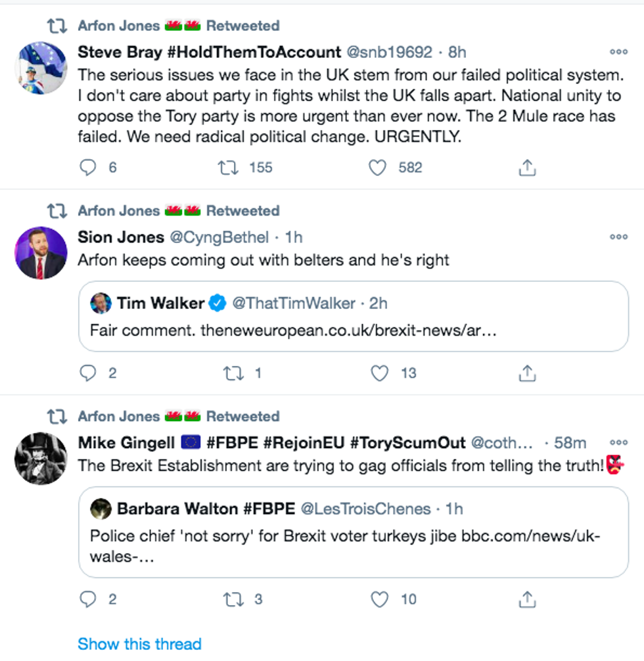Reply to Mike Gingell's tweet
Screen dimensions: 644x661
(88, 599)
